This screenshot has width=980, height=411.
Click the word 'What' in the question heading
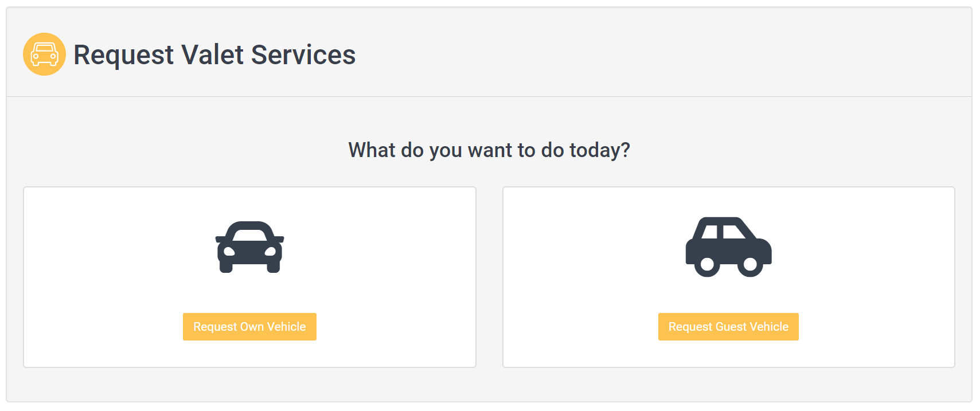pyautogui.click(x=372, y=150)
